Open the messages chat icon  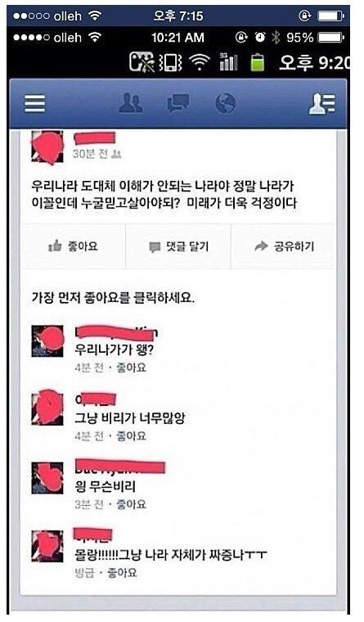178,103
